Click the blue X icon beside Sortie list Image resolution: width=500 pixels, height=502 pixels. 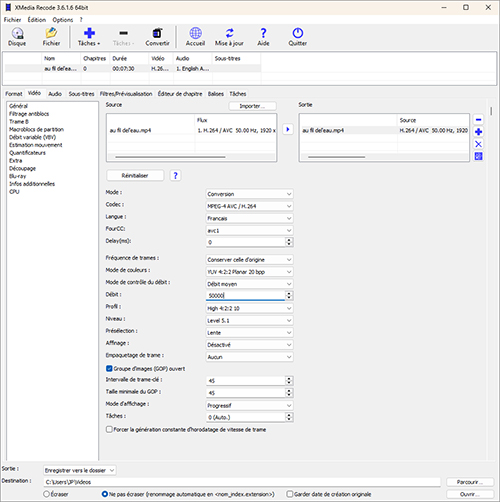tap(478, 144)
